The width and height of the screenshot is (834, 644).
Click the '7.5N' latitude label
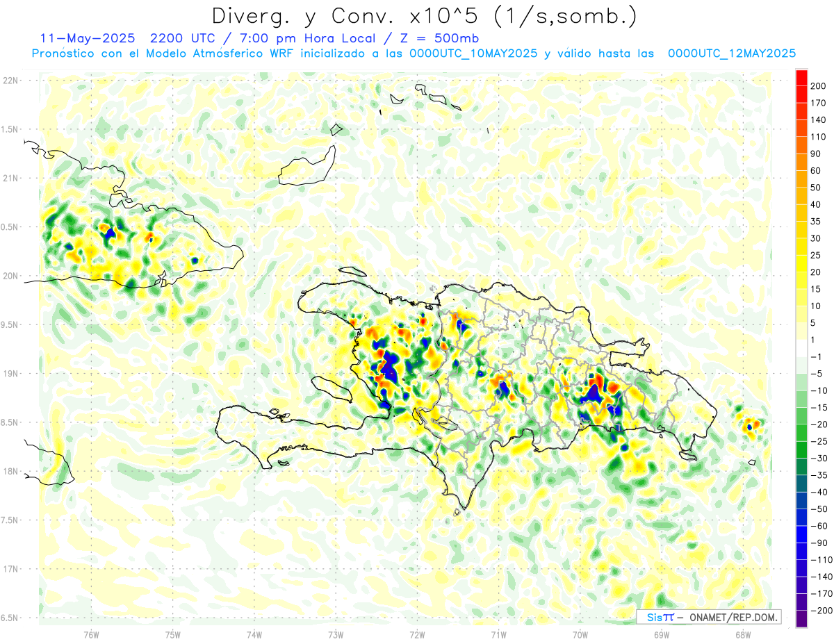10,520
